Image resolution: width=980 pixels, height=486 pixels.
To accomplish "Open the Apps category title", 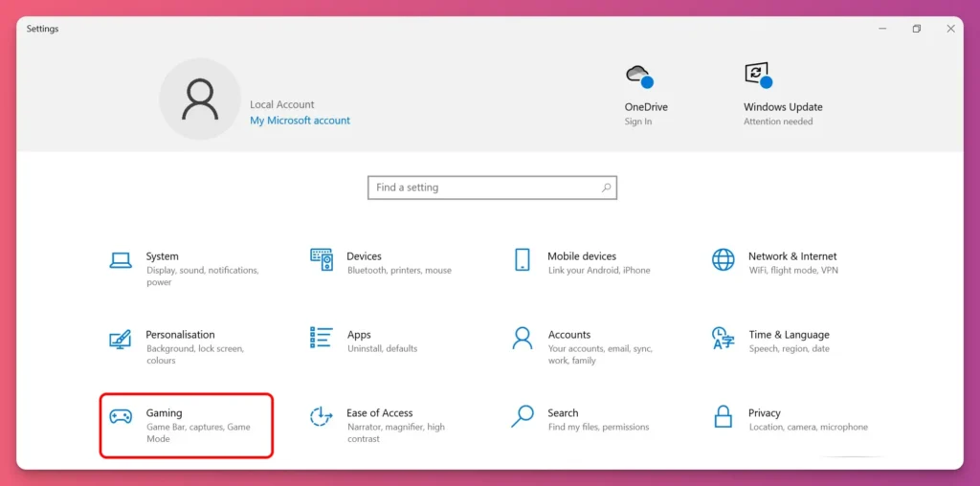I will pyautogui.click(x=360, y=335).
